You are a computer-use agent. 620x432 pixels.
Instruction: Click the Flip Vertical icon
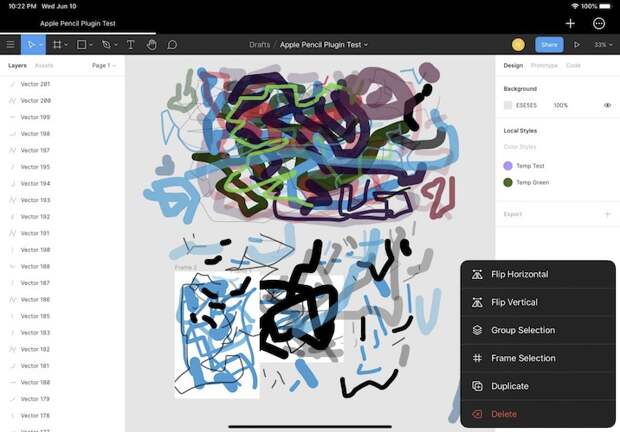tap(477, 302)
